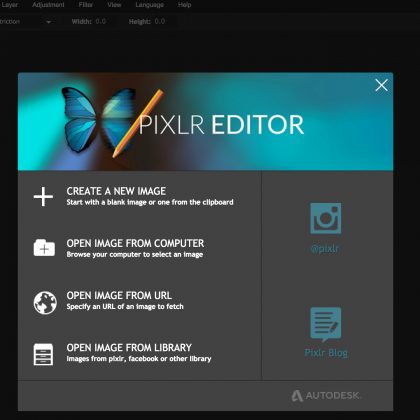This screenshot has height=420, width=420.
Task: Click the plus icon for new image
Action: tap(43, 196)
